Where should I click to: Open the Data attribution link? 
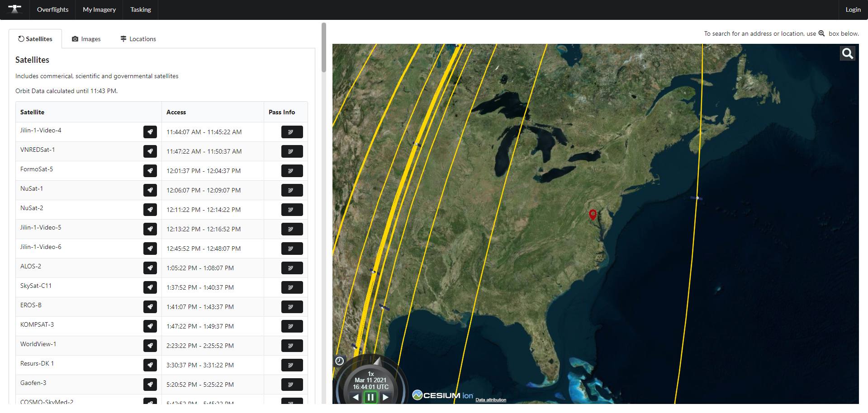491,400
